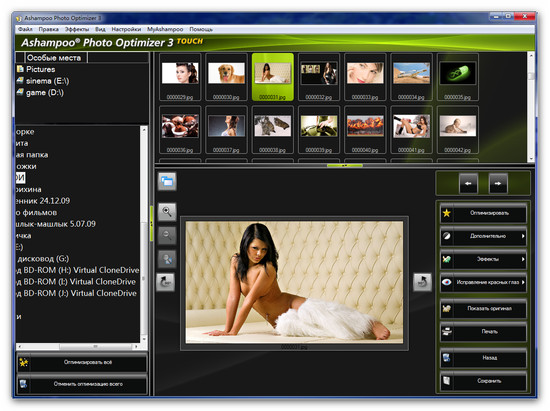Select the fiery thumbnail 0000040.jpg
The image size is (550, 411).
point(365,130)
